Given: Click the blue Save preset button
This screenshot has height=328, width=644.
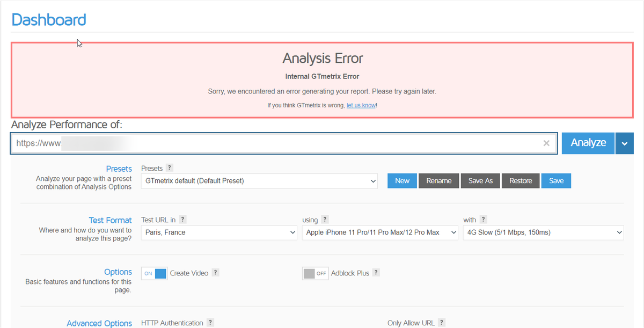Looking at the screenshot, I should point(557,181).
